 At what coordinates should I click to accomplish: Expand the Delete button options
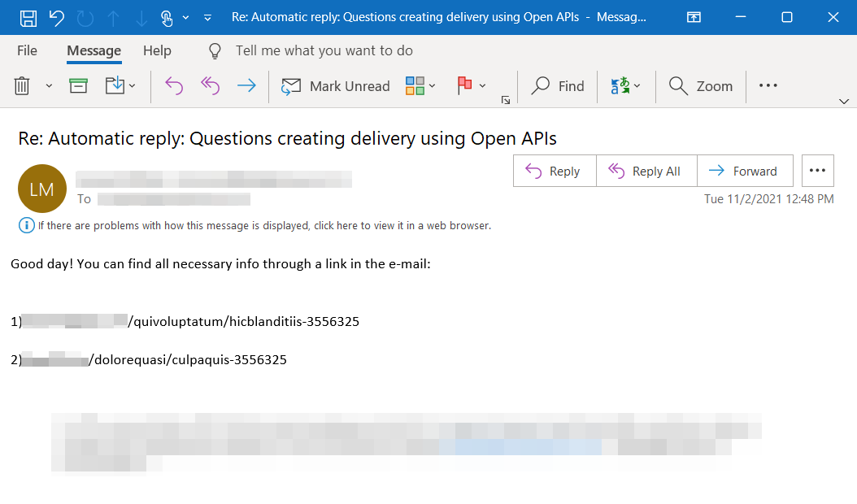(x=47, y=85)
